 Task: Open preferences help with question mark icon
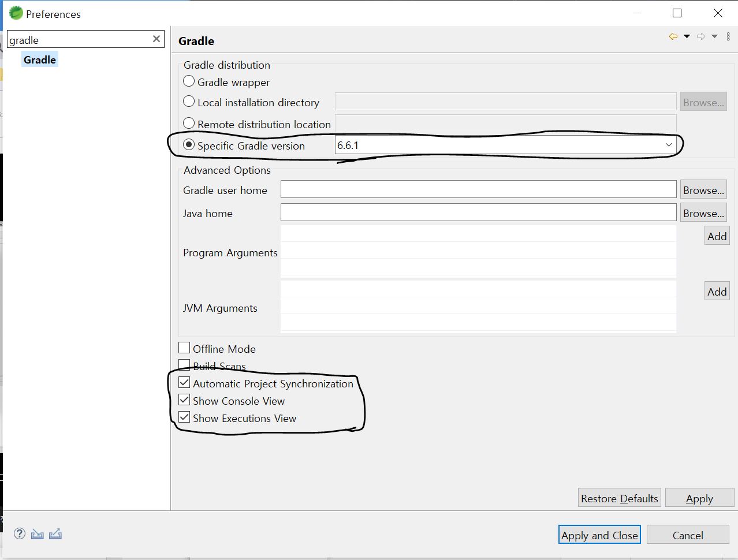point(19,533)
